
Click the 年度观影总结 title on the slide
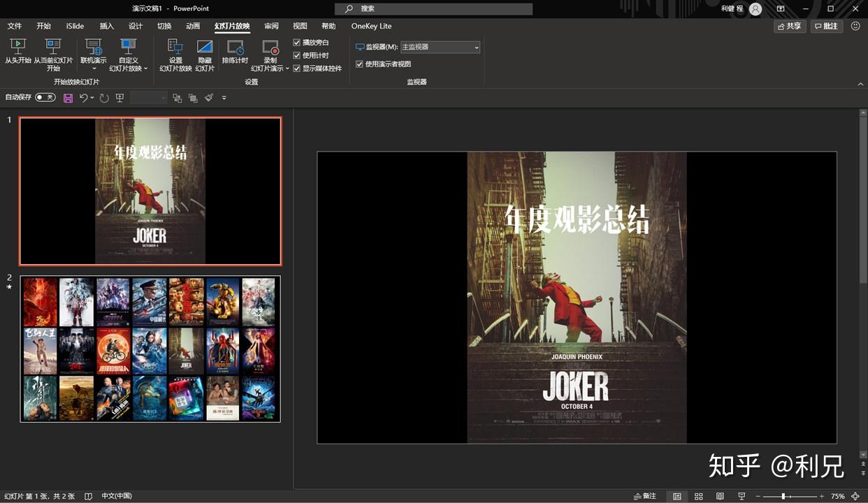coord(577,219)
